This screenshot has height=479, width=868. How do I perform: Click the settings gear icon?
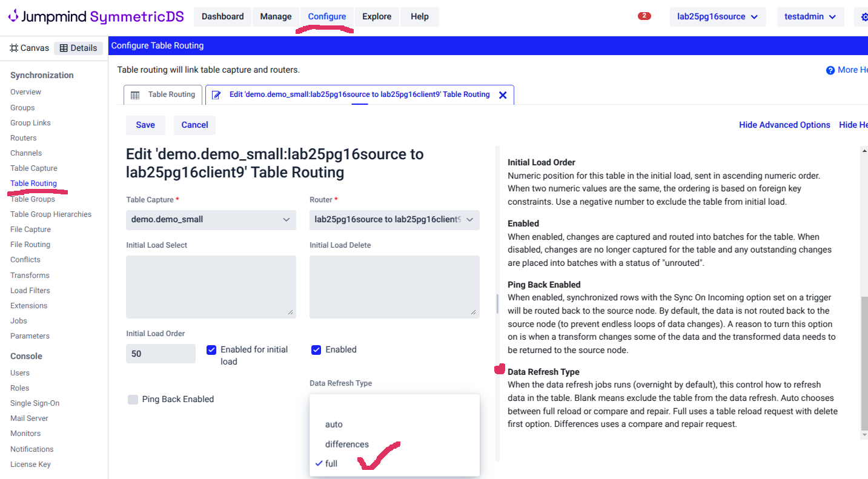click(x=863, y=17)
